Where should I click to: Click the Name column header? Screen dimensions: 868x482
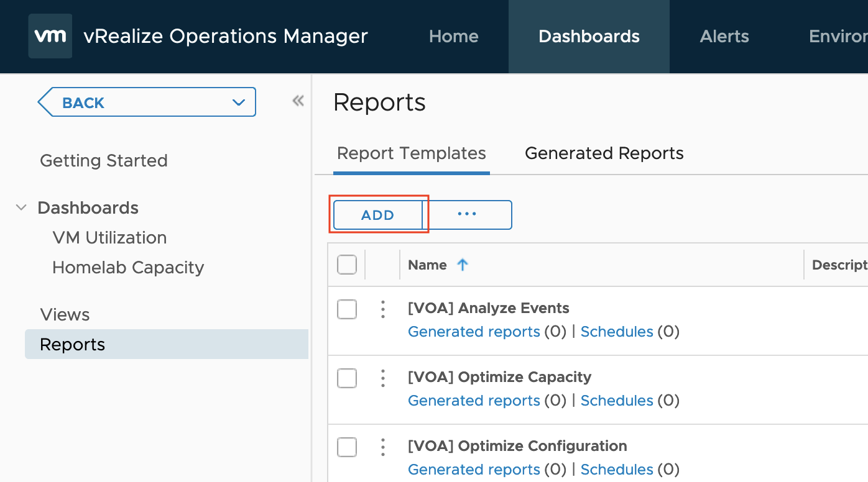(x=427, y=265)
